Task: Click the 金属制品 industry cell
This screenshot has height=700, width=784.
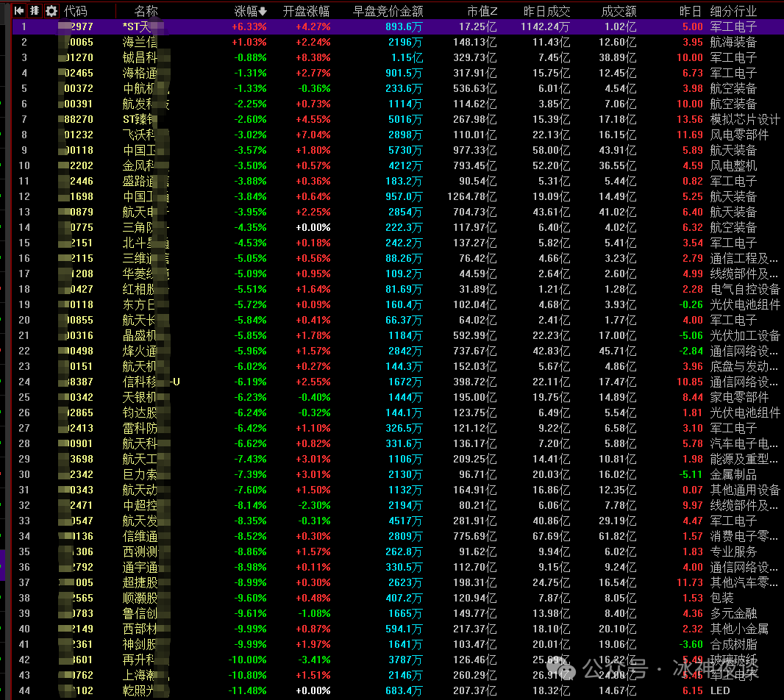Action: point(733,474)
